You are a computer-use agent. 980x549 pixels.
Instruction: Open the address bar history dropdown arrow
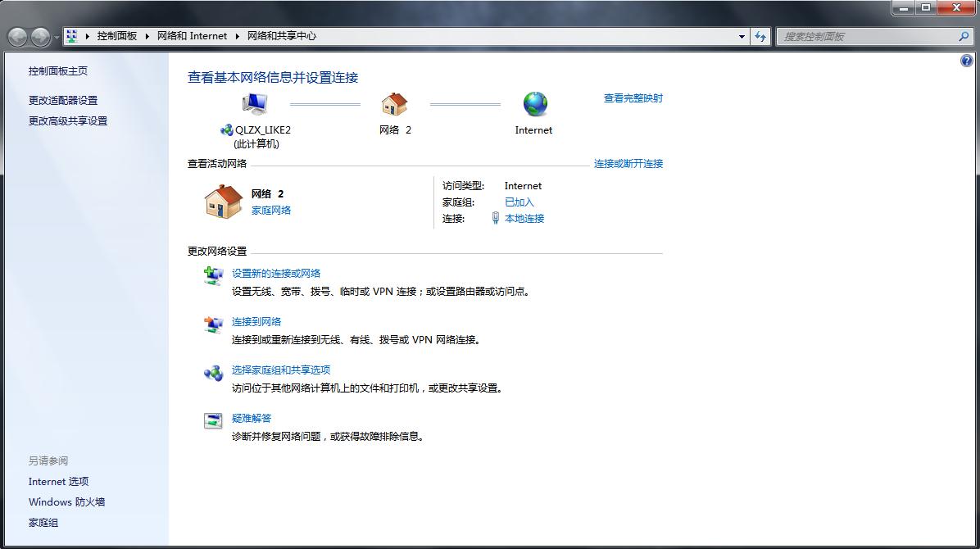click(742, 36)
